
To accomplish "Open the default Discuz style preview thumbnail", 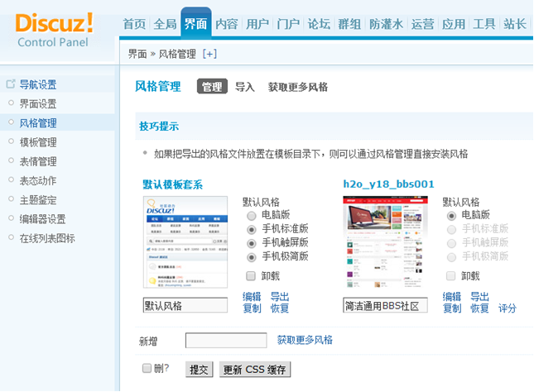I will point(185,242).
